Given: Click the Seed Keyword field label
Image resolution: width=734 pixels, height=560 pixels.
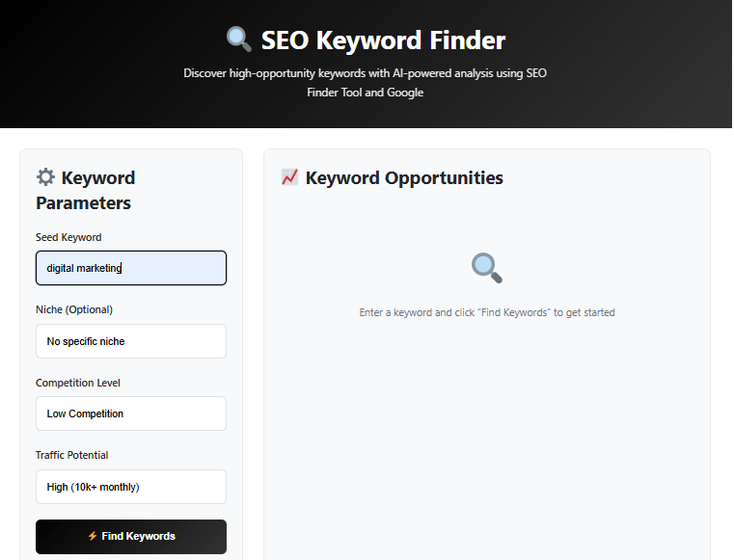Looking at the screenshot, I should [68, 237].
